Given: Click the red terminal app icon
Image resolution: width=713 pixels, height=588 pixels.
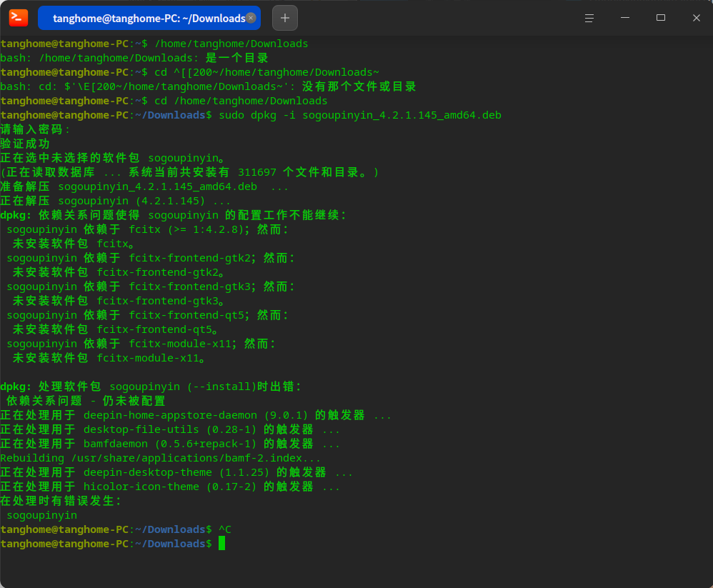Looking at the screenshot, I should point(19,18).
